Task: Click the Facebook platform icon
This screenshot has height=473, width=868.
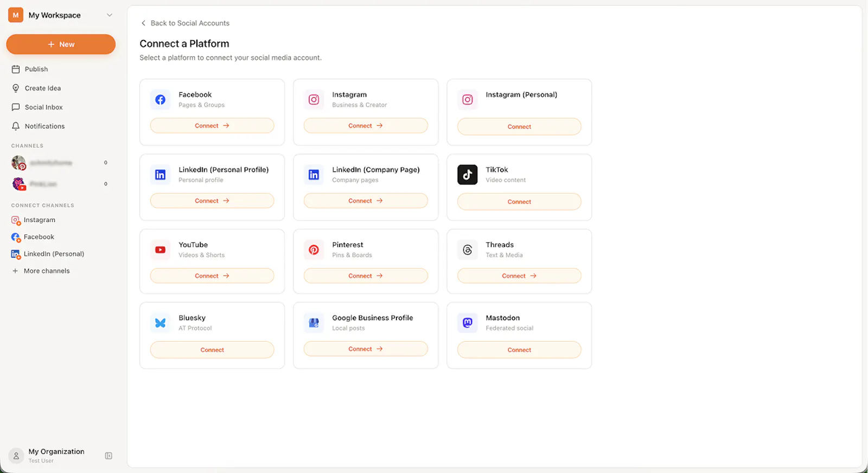Action: (x=160, y=100)
